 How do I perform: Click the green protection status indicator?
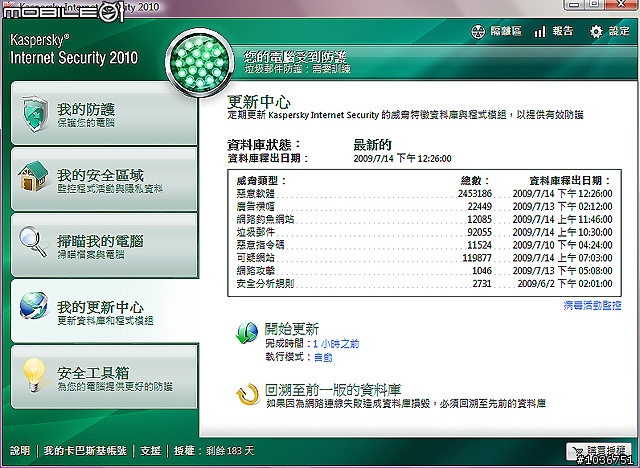[x=200, y=63]
